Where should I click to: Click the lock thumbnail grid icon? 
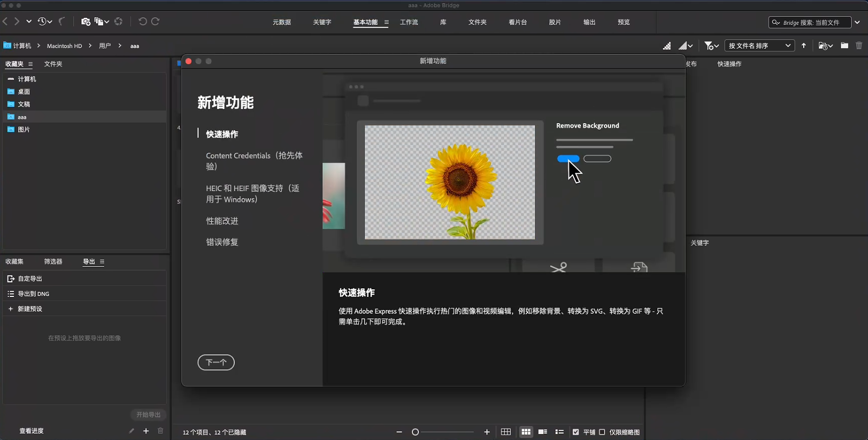[x=506, y=432]
